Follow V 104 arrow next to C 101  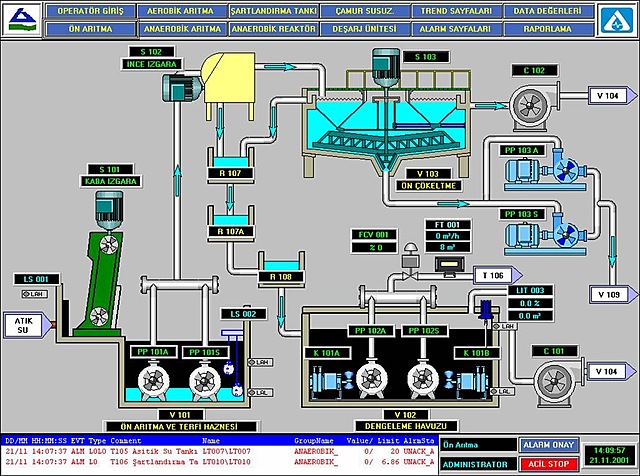pos(611,371)
